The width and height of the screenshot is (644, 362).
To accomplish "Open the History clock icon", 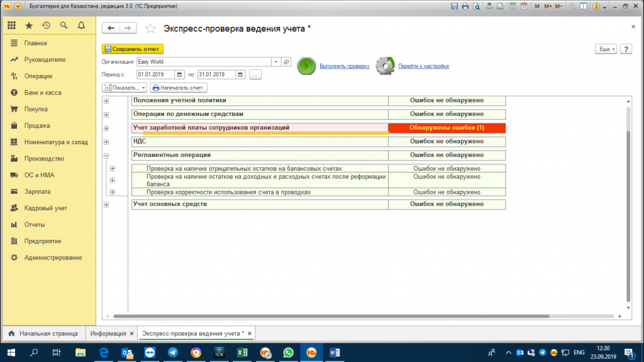I will [x=46, y=26].
